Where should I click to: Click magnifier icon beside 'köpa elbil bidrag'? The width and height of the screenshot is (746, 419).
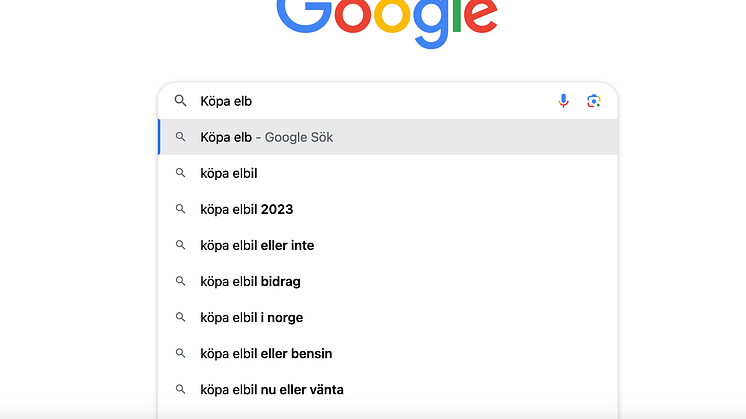pos(180,281)
